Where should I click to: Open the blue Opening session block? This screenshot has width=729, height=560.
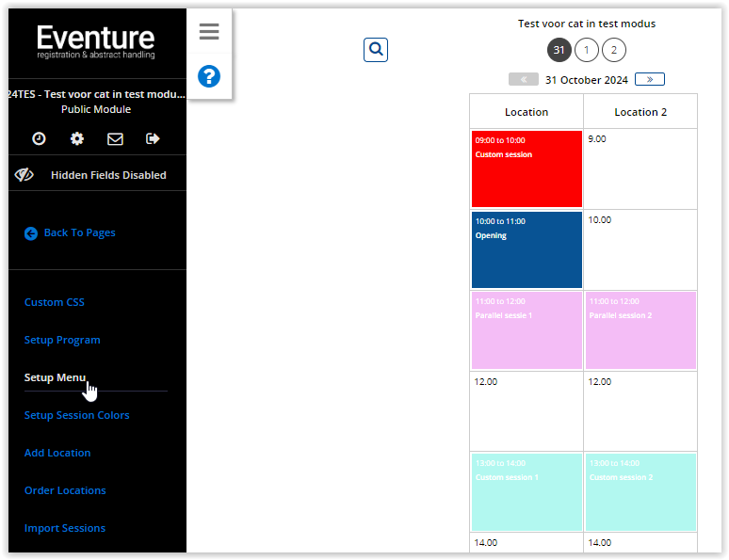526,249
